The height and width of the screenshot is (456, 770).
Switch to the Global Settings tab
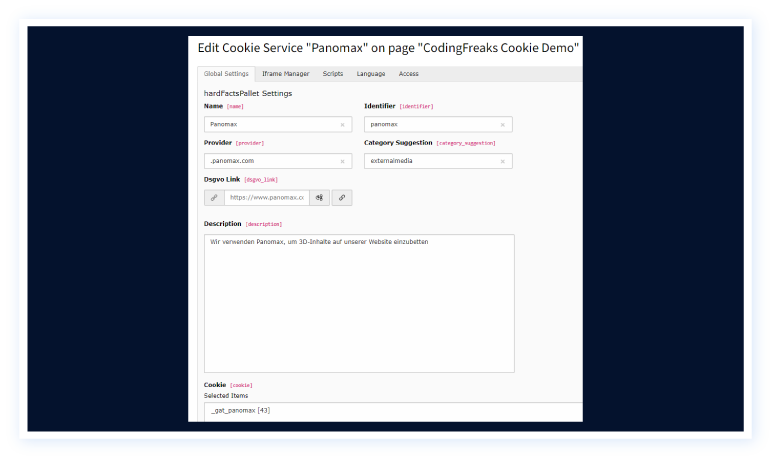pyautogui.click(x=226, y=74)
